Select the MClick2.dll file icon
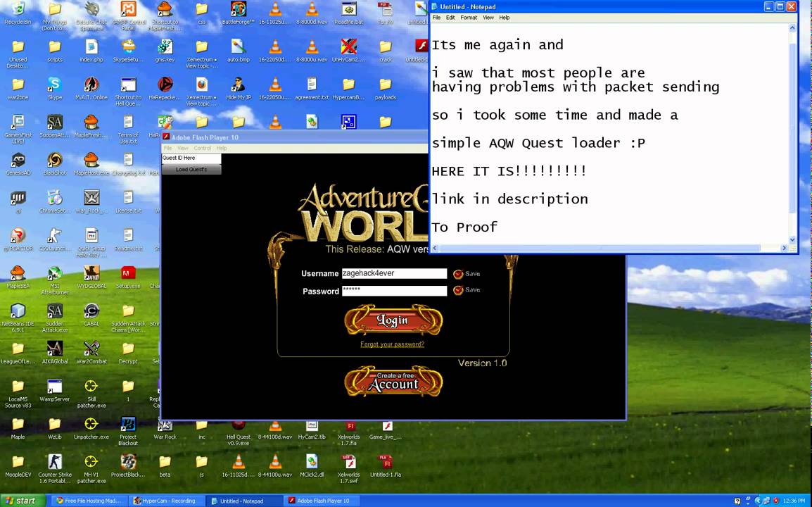This screenshot has width=812, height=507. click(x=312, y=461)
